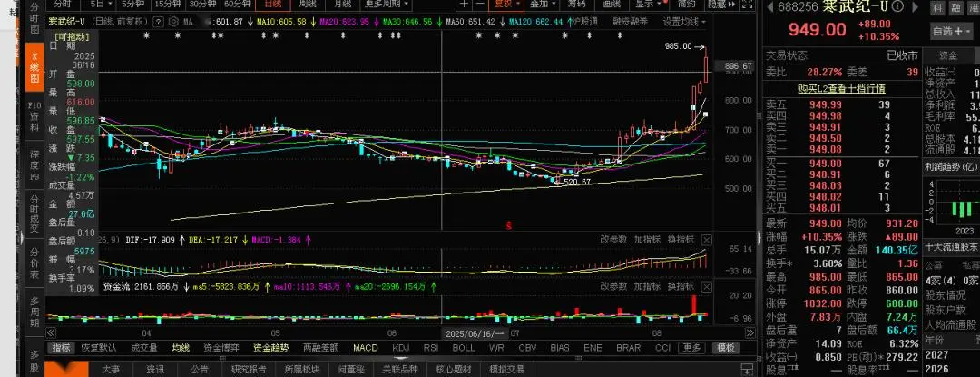Screen dimensions: 980x377
Task: Switch to 60分钟 period
Action: [x=238, y=4]
